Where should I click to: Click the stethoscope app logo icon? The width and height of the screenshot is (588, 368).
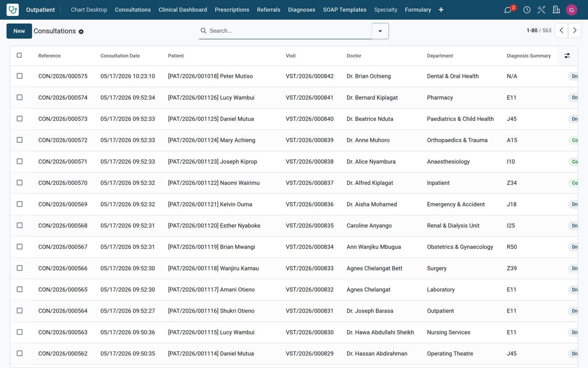(12, 10)
